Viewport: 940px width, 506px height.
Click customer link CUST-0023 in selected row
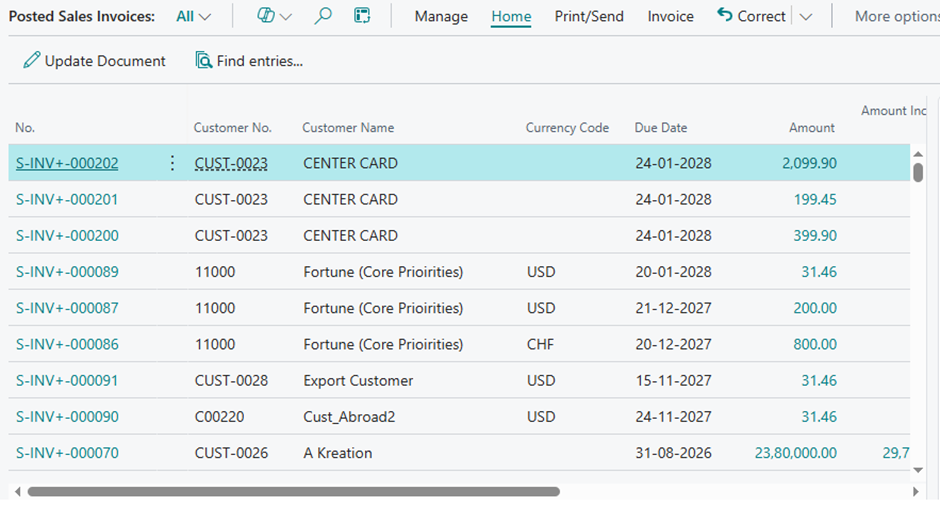pos(231,163)
